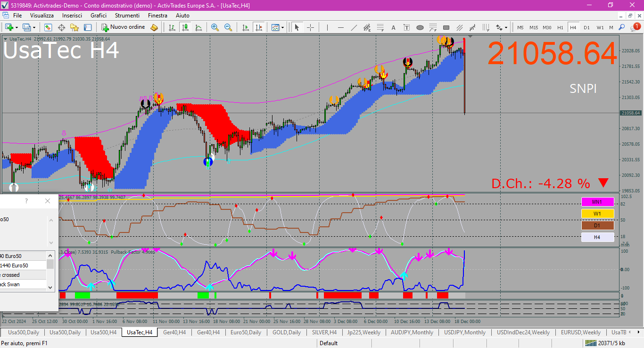Zoom out of the chart
Screen dimensions: 644x348
[x=228, y=27]
